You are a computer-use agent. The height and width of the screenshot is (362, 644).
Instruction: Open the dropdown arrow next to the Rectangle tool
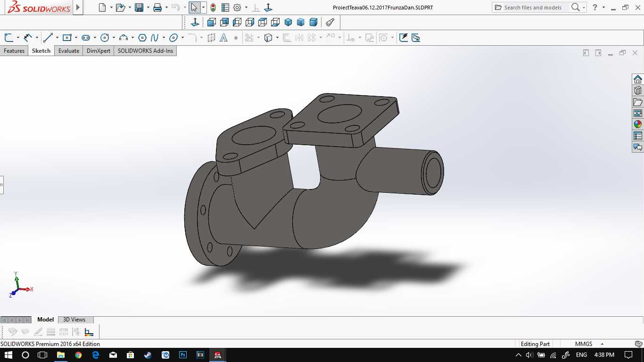76,38
